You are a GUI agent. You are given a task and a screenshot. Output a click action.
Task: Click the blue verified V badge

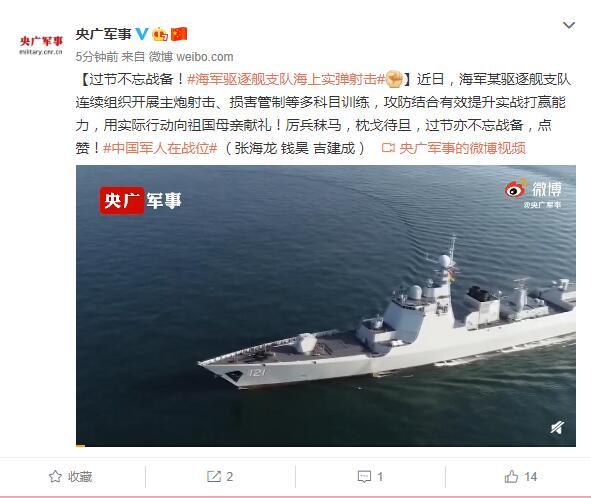click(142, 34)
